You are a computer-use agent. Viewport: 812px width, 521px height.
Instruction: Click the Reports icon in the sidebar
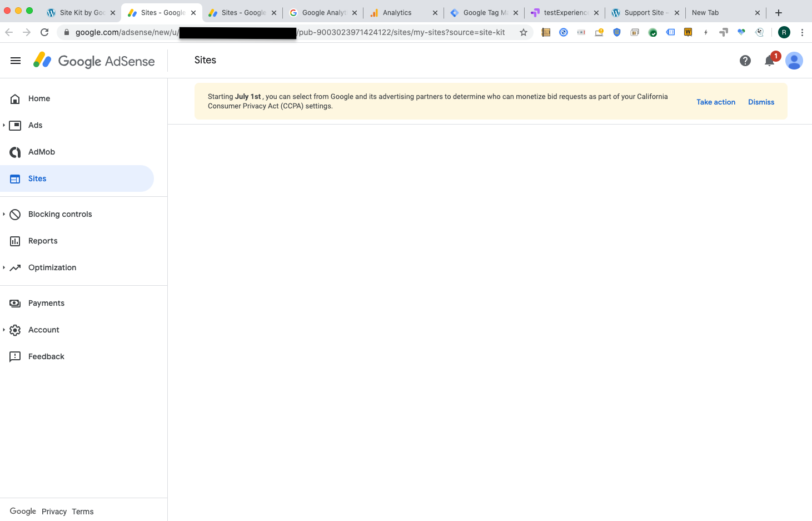pyautogui.click(x=15, y=241)
